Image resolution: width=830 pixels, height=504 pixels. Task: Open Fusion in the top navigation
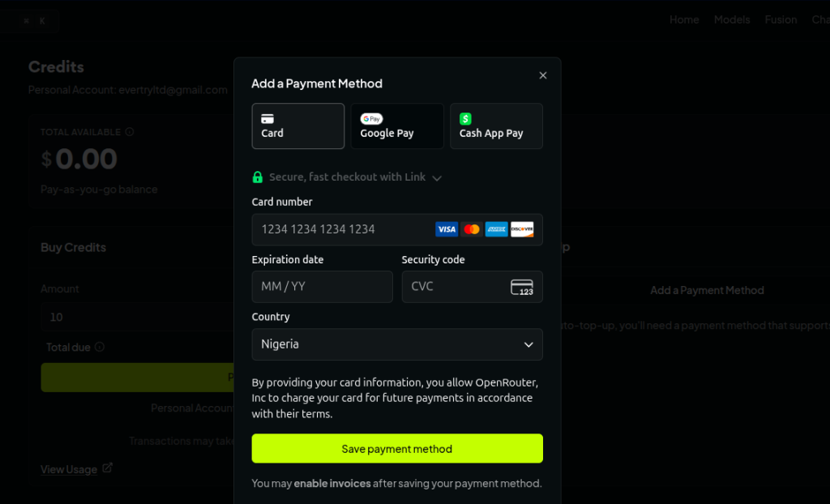[x=781, y=19]
